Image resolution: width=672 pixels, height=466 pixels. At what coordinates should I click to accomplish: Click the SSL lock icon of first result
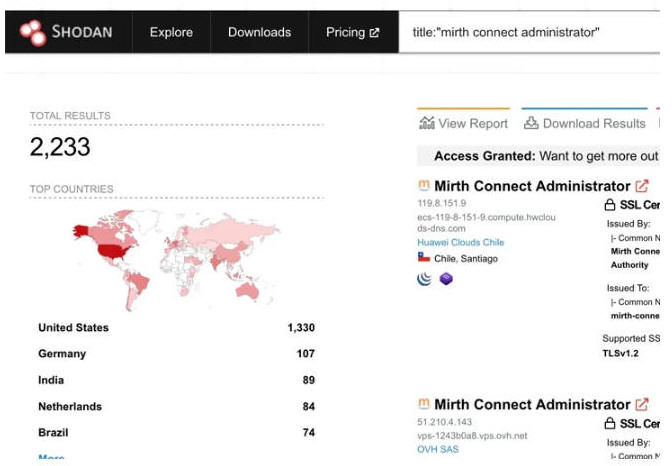click(x=609, y=205)
